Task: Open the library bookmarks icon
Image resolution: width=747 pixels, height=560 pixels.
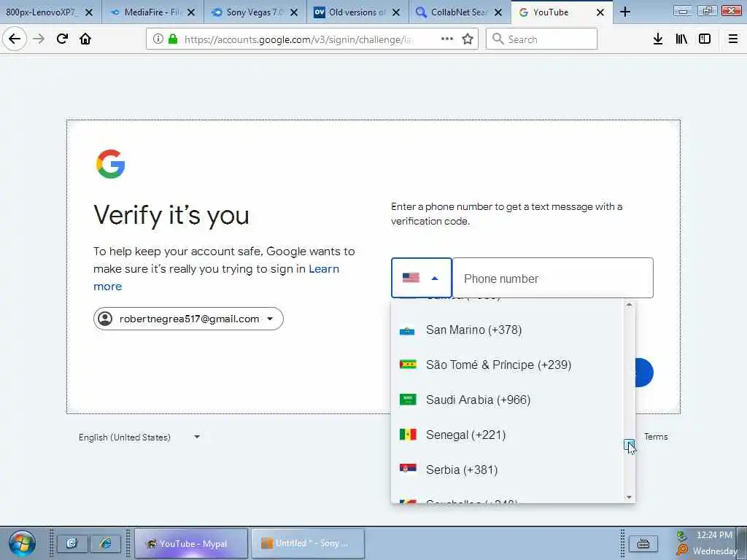Action: point(681,39)
